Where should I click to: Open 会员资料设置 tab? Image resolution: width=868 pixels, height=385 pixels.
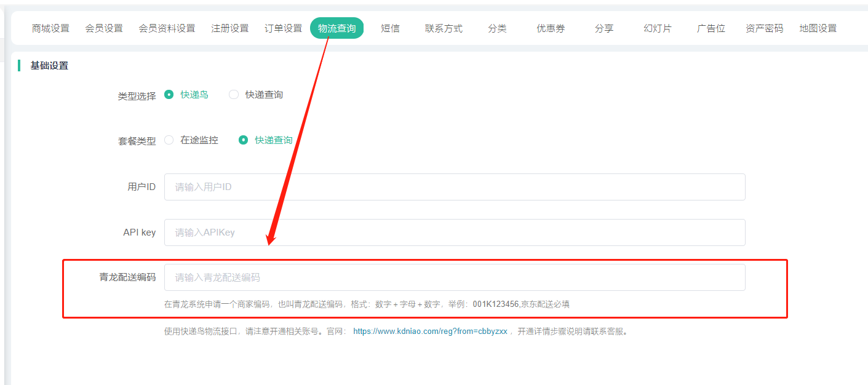click(x=167, y=28)
